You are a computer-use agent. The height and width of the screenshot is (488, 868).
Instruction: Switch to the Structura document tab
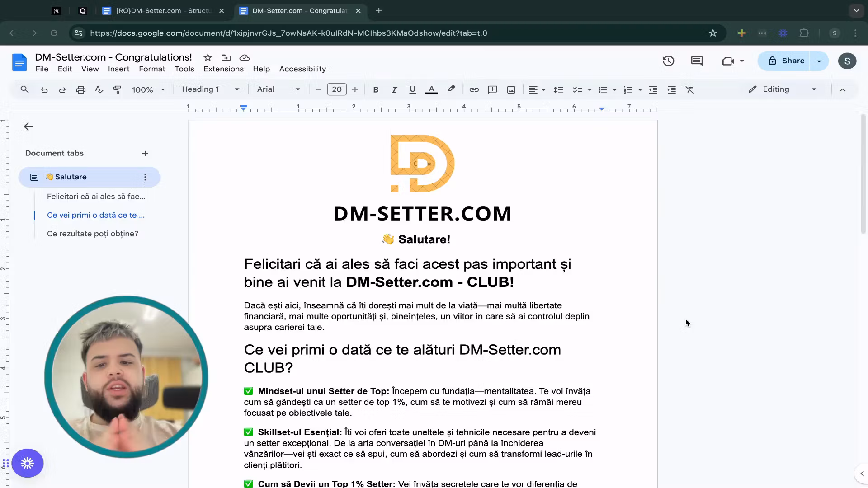pos(158,11)
